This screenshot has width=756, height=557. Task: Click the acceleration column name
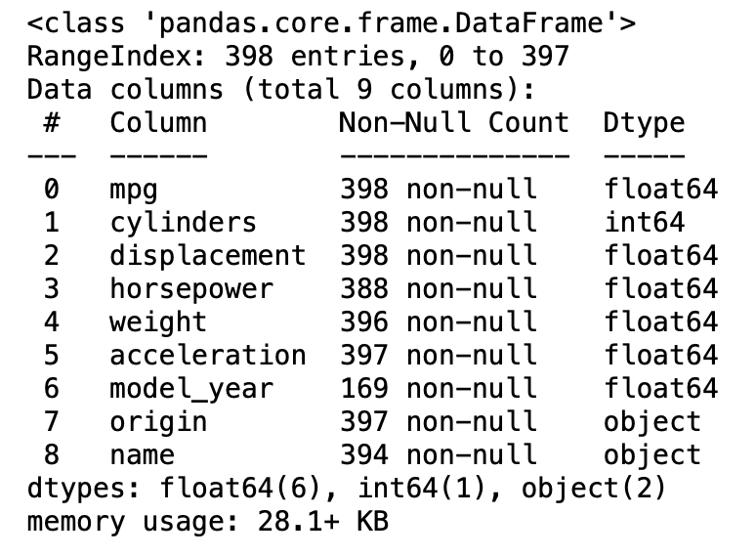pos(208,356)
